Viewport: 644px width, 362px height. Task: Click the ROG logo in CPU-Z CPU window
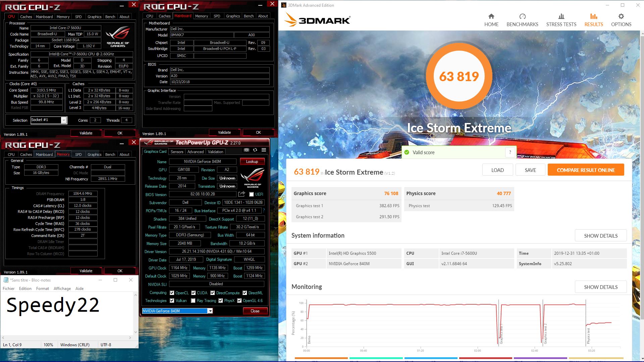click(x=118, y=37)
